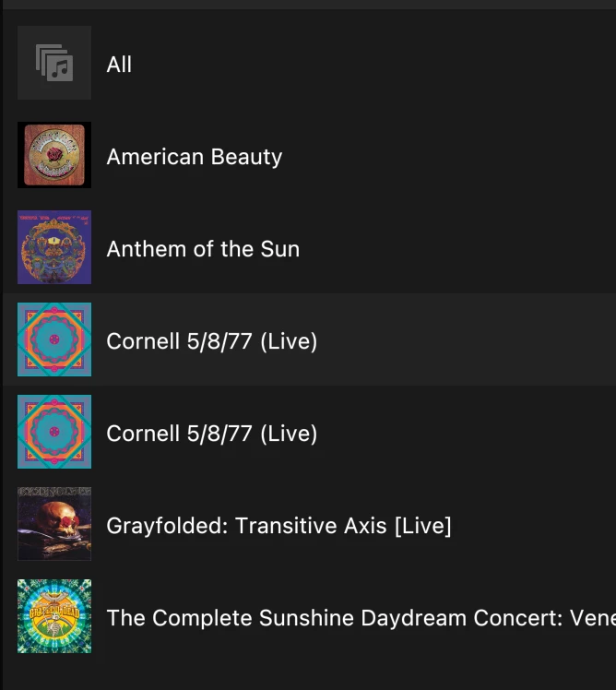Click the American Beauty album cover
This screenshot has width=616, height=690.
[x=54, y=155]
